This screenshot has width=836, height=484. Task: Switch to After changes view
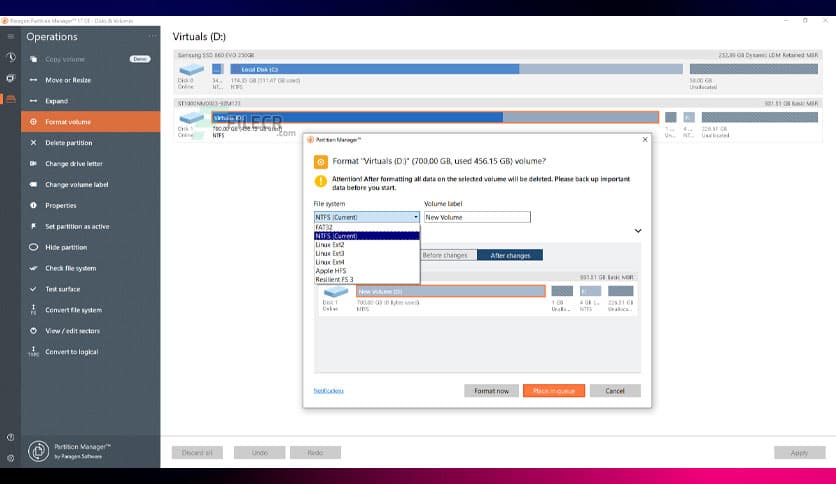click(x=510, y=255)
